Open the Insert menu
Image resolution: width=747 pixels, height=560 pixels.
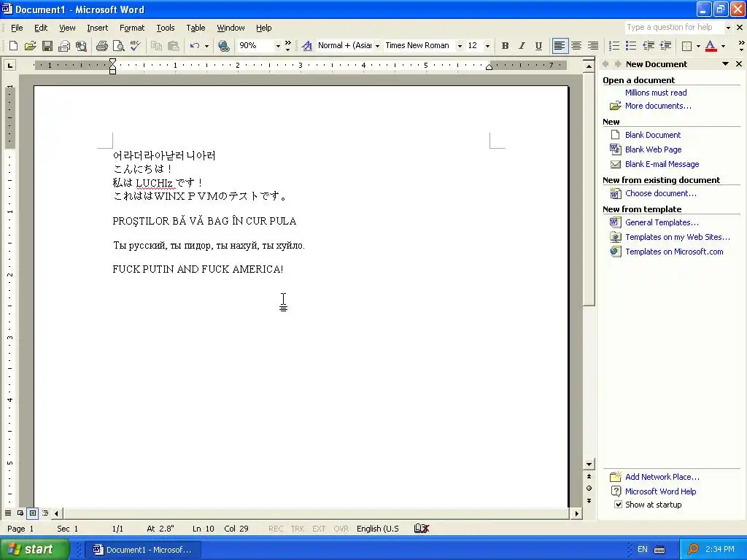(97, 28)
